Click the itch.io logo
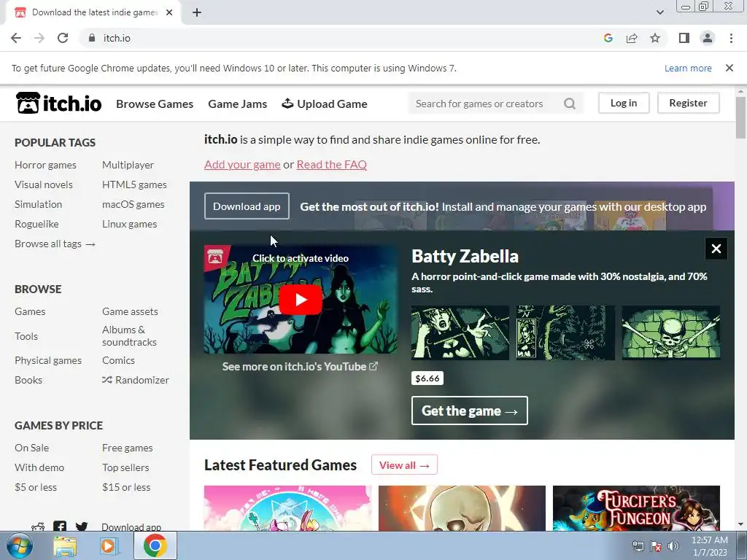Image resolution: width=747 pixels, height=560 pixels. click(x=58, y=103)
